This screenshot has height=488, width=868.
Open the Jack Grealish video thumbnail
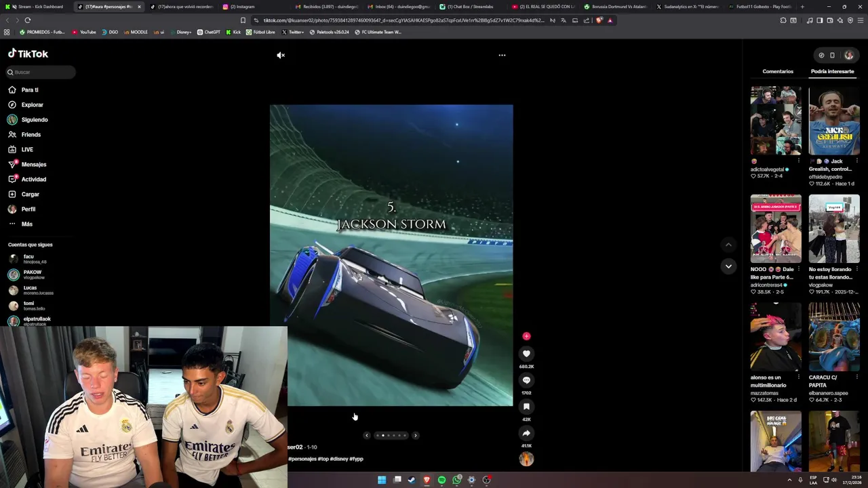click(x=834, y=121)
